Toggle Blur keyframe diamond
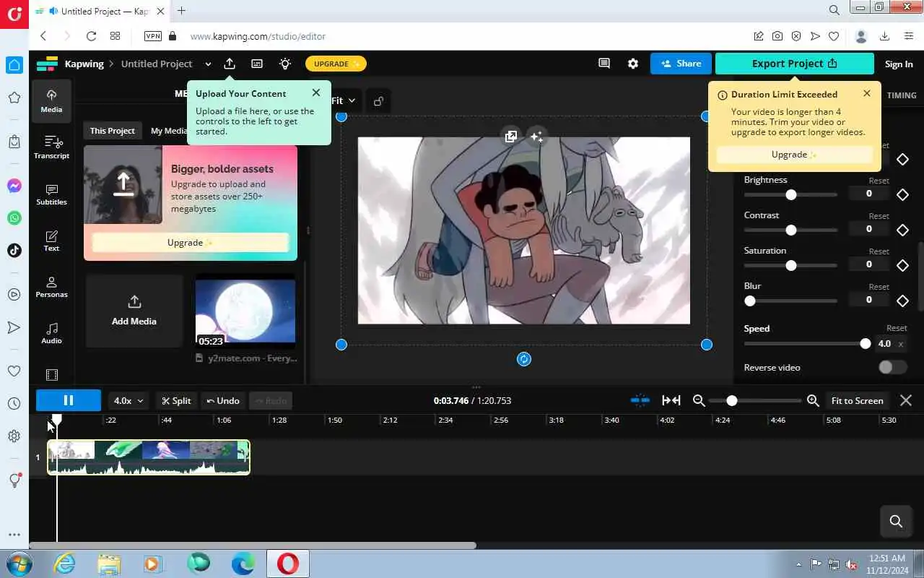The height and width of the screenshot is (578, 924). point(902,301)
